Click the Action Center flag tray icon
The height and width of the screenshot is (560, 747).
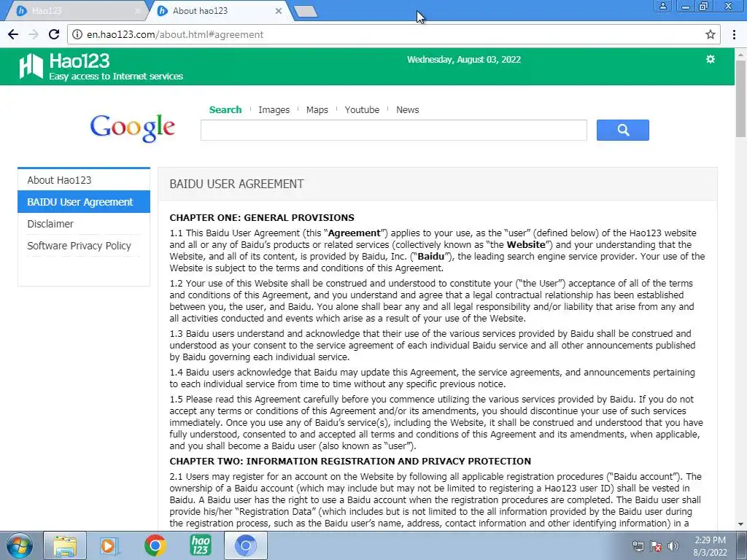coord(656,546)
